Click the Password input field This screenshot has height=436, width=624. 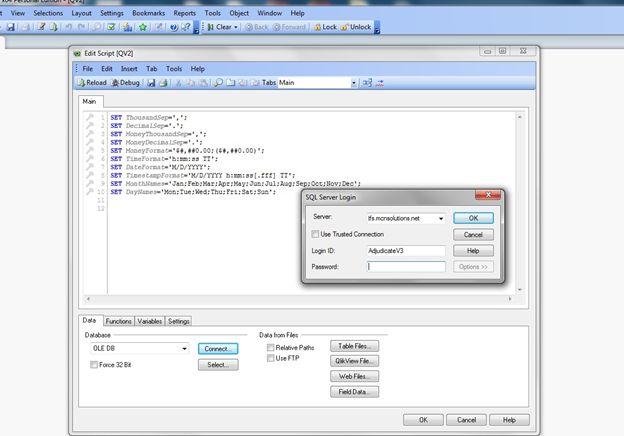(x=406, y=267)
